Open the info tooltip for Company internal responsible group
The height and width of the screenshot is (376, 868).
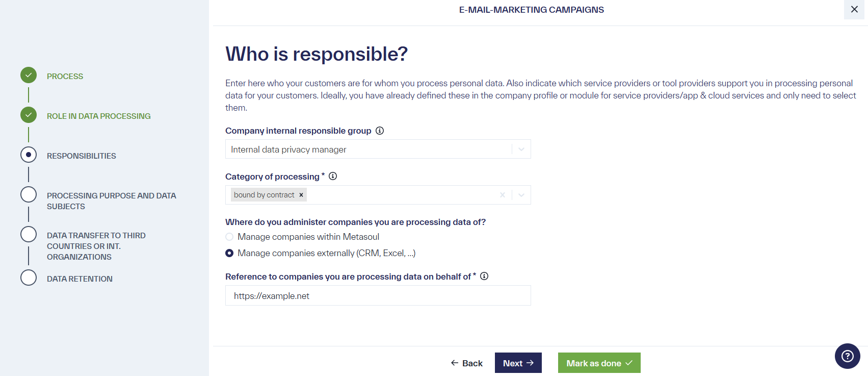(379, 131)
